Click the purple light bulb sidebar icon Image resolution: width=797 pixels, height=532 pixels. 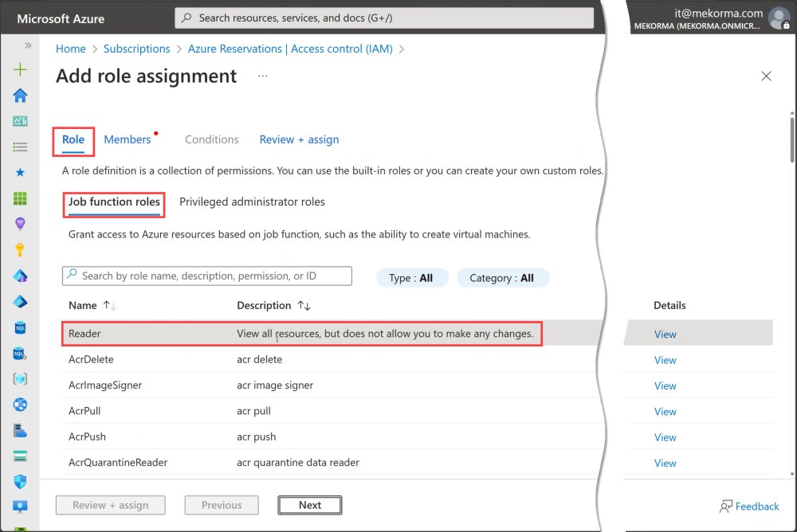coord(20,224)
